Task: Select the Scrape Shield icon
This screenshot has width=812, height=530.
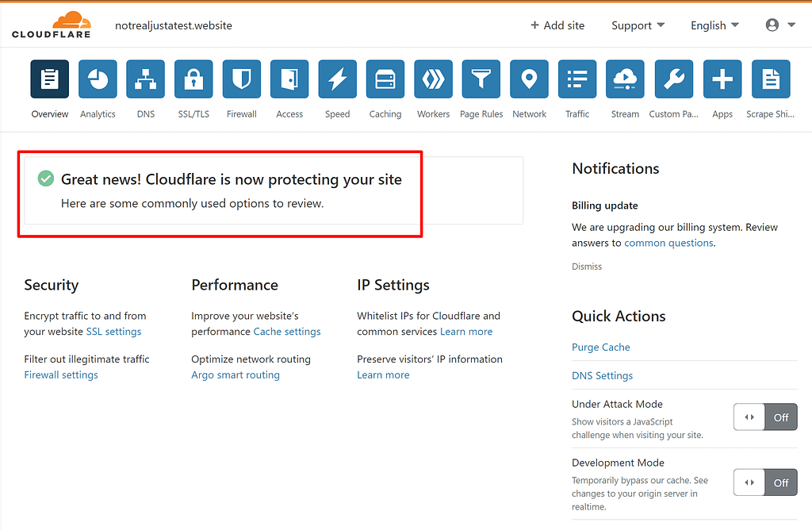Action: pyautogui.click(x=769, y=79)
